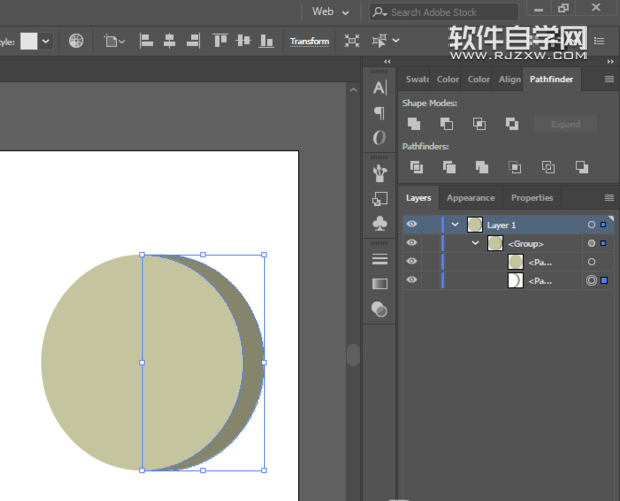This screenshot has width=620, height=501.
Task: Click the Intersect shape mode icon
Action: (x=479, y=124)
